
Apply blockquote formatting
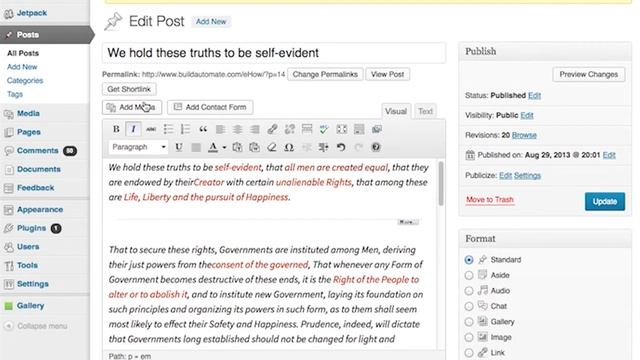(x=203, y=129)
